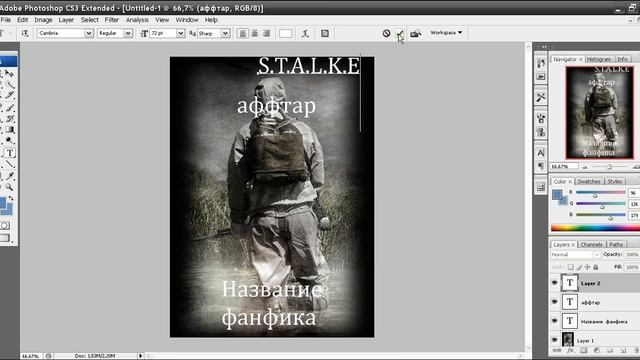Toggle the Character and Paragraph palettes

[325, 33]
